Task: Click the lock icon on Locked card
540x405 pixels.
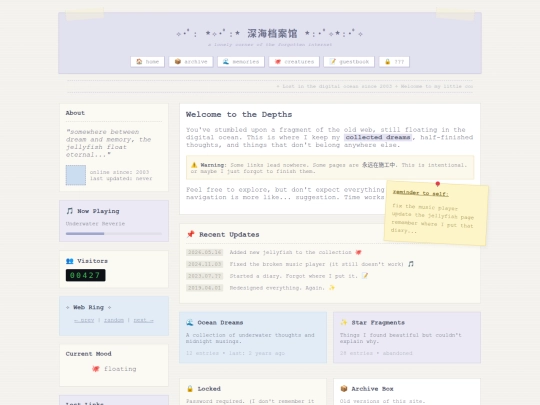Action: 190,388
